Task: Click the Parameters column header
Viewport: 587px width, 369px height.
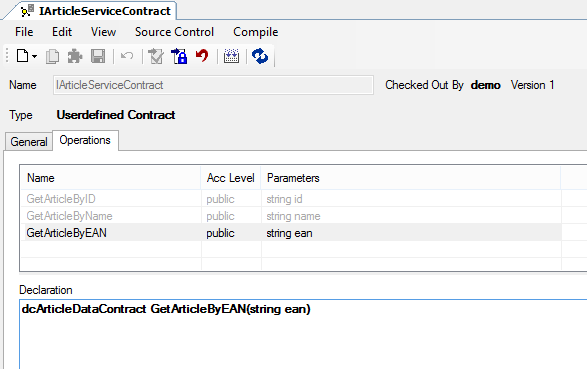Action: pos(411,178)
